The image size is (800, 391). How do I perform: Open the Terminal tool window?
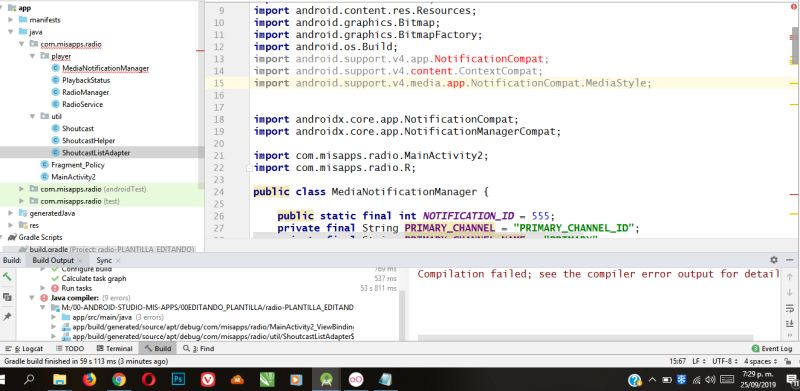point(115,349)
